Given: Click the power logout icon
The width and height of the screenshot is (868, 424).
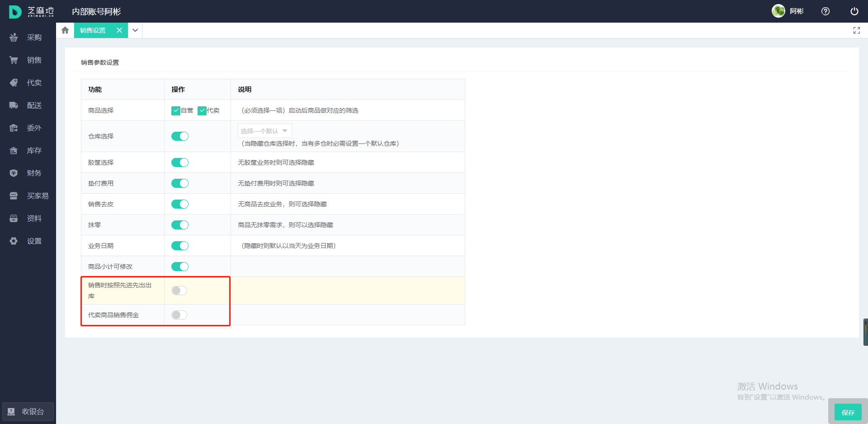Looking at the screenshot, I should [x=854, y=11].
